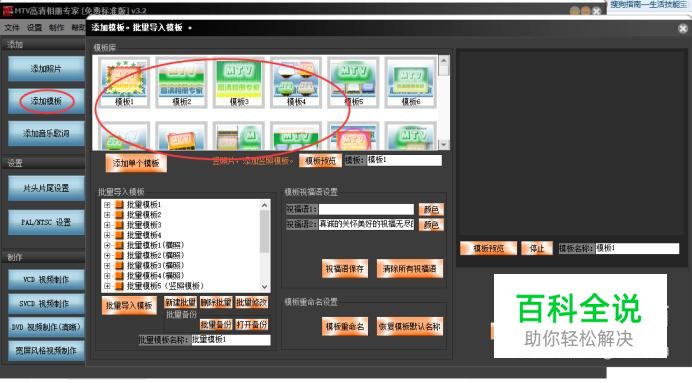Click the 批量导入模板 button
Image resolution: width=692 pixels, height=383 pixels.
point(129,305)
